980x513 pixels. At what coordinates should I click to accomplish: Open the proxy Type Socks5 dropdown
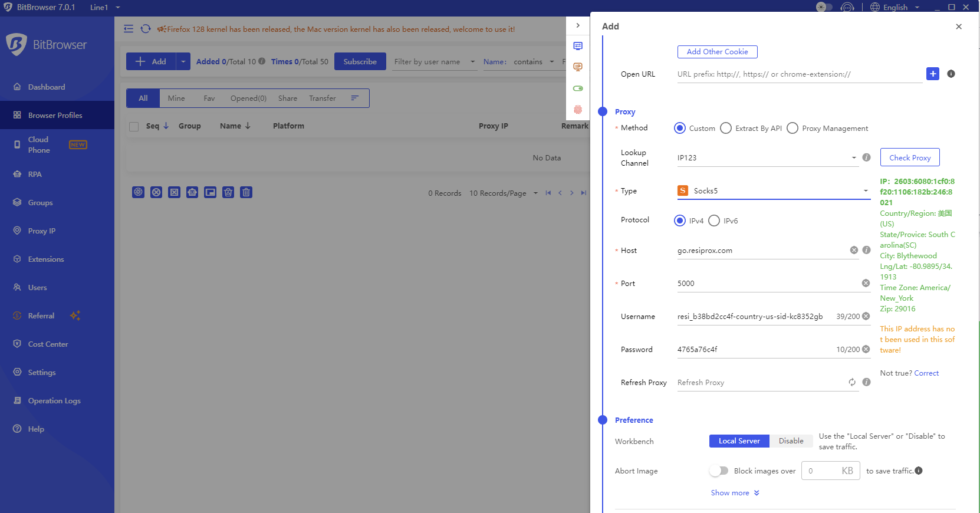[x=773, y=191]
